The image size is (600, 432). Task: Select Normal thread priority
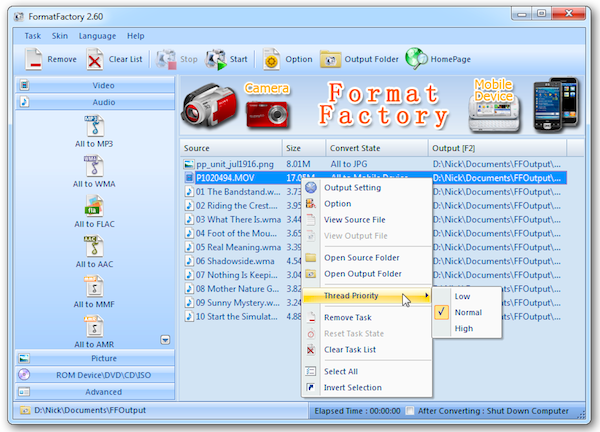tap(468, 313)
